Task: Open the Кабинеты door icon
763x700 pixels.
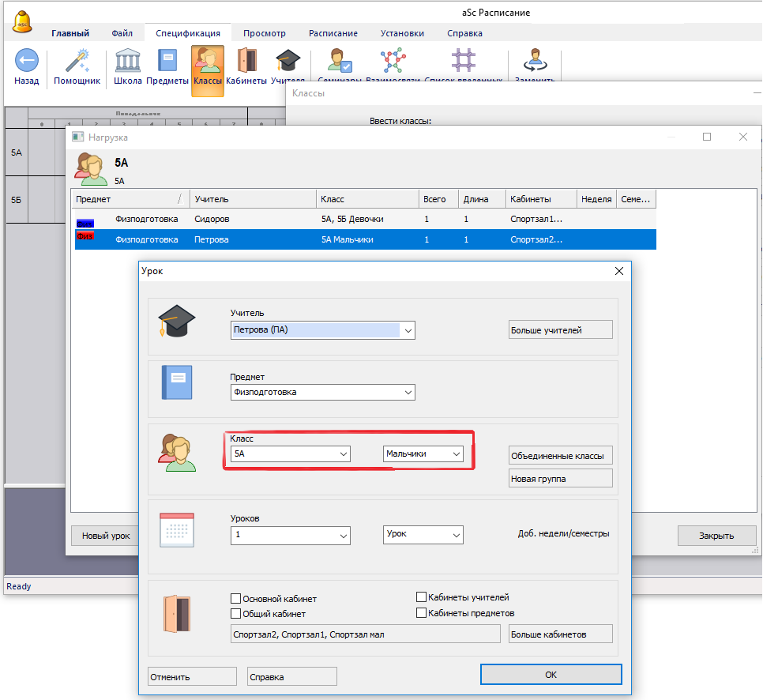Action: pyautogui.click(x=246, y=62)
